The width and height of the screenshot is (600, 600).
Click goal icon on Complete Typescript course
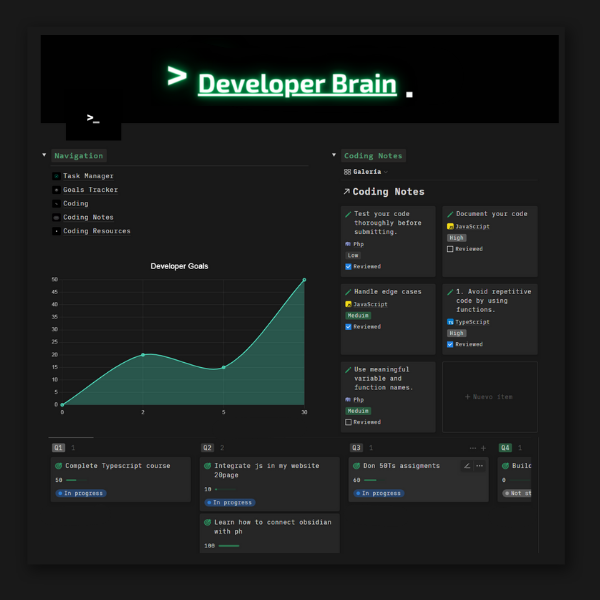click(59, 466)
